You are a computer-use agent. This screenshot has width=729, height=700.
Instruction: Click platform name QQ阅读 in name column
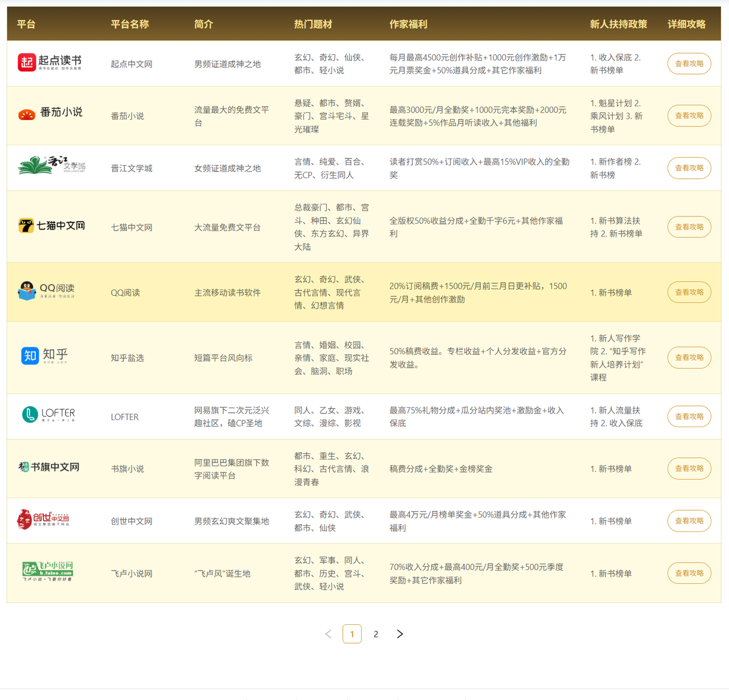[x=125, y=292]
